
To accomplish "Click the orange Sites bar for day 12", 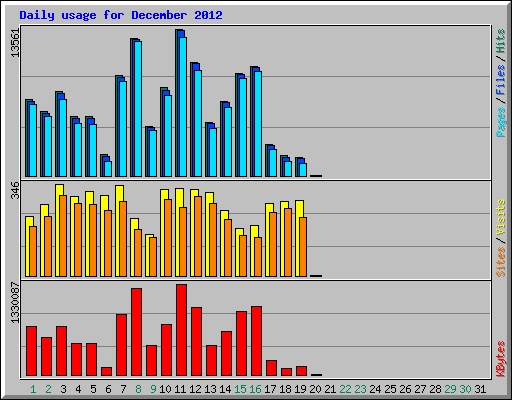I will (x=198, y=236).
